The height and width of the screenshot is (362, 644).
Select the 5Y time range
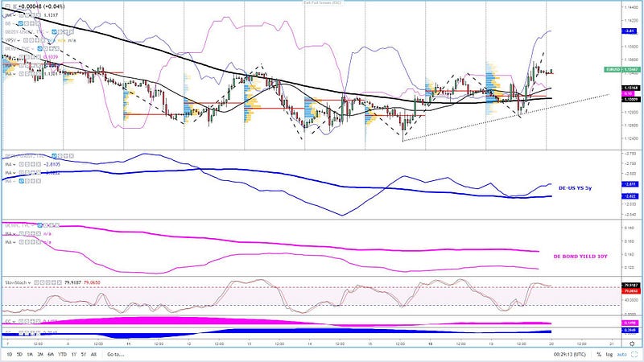(84, 354)
